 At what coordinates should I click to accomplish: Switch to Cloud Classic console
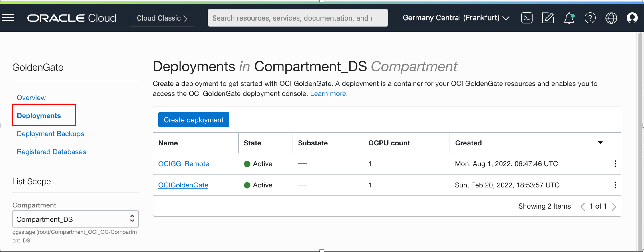[162, 18]
